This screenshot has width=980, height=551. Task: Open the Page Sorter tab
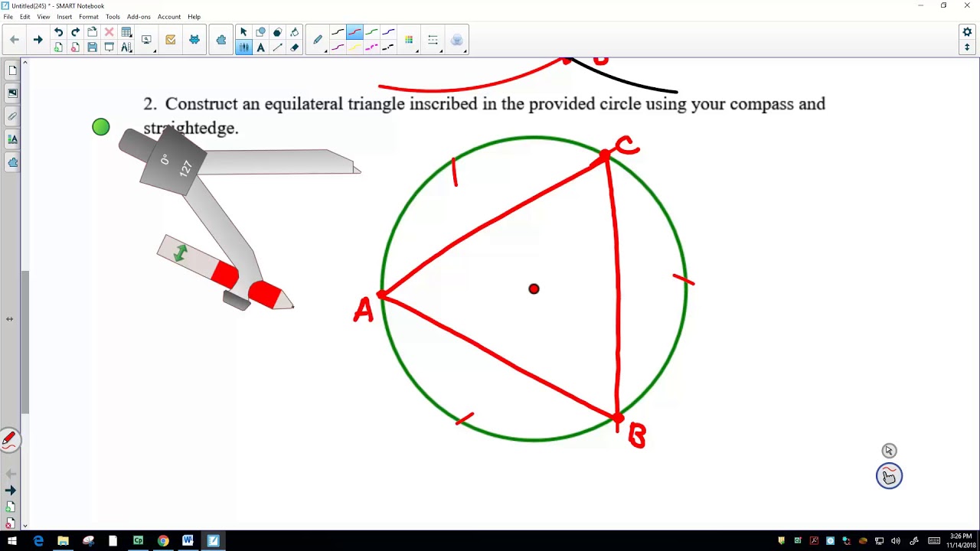click(x=12, y=70)
